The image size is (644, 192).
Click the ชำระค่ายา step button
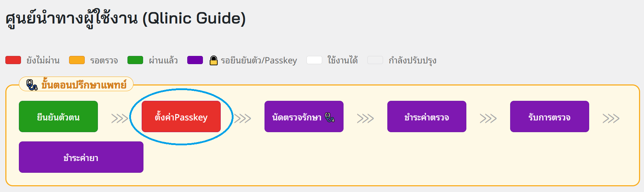point(81,157)
